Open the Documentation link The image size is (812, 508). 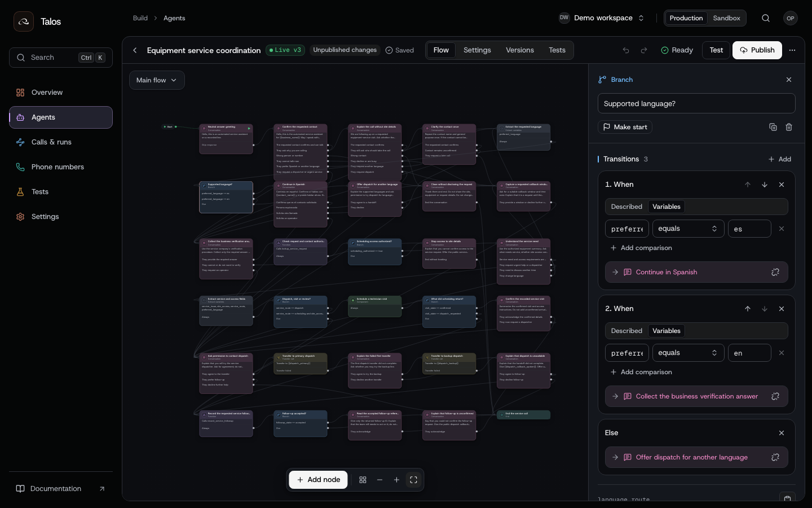coord(61,489)
